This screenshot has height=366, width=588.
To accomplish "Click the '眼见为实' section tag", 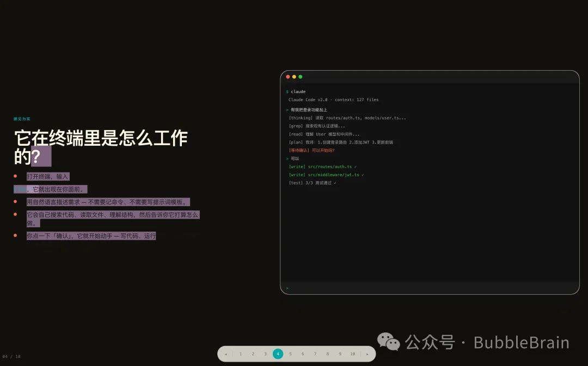I will click(x=22, y=119).
